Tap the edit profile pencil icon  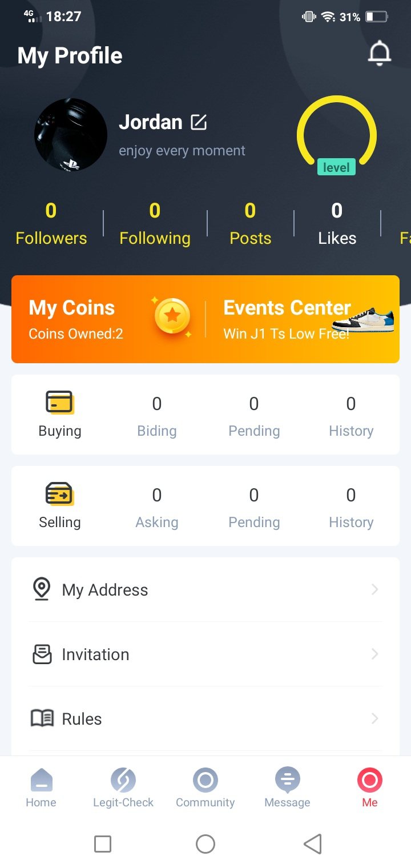click(x=199, y=122)
